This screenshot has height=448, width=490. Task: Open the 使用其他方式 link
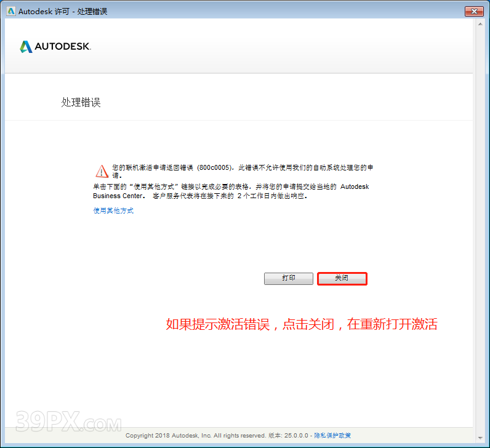(113, 210)
